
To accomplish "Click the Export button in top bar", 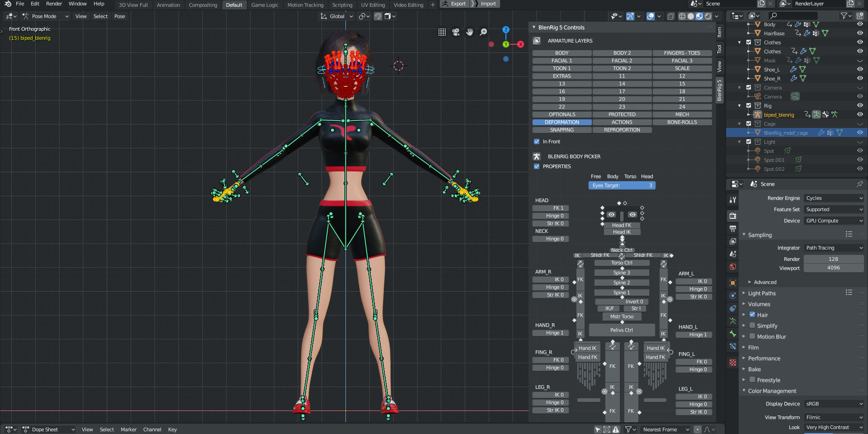I will [x=454, y=4].
